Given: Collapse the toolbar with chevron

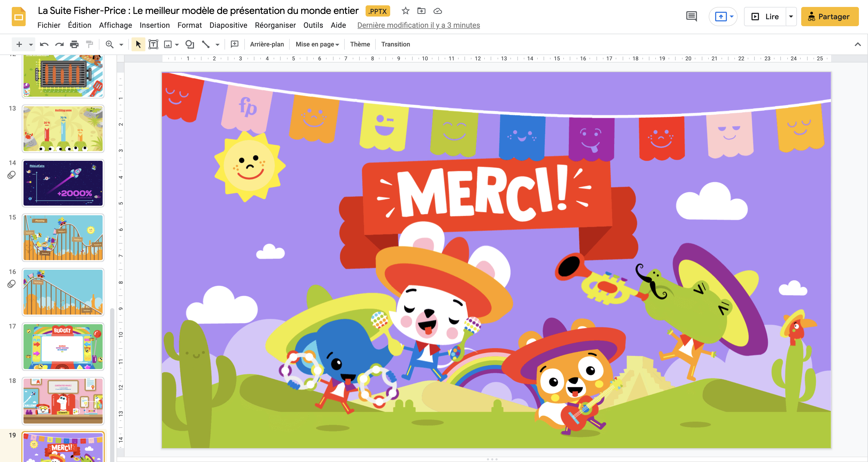Looking at the screenshot, I should click(858, 44).
